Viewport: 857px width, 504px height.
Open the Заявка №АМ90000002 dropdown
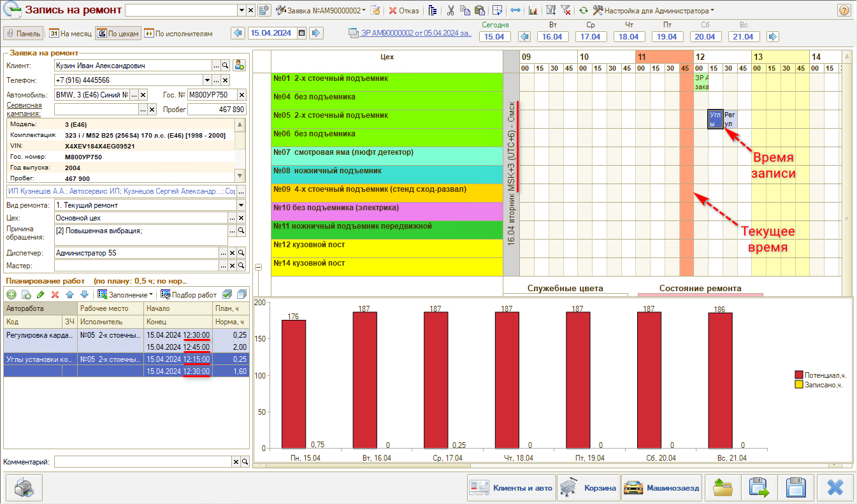coord(321,10)
